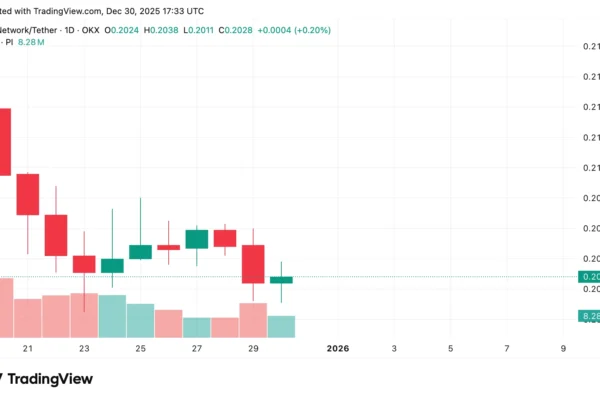Screen dimensions: 600x400
Task: Select the latest green candle for Dec 30
Action: pos(282,280)
